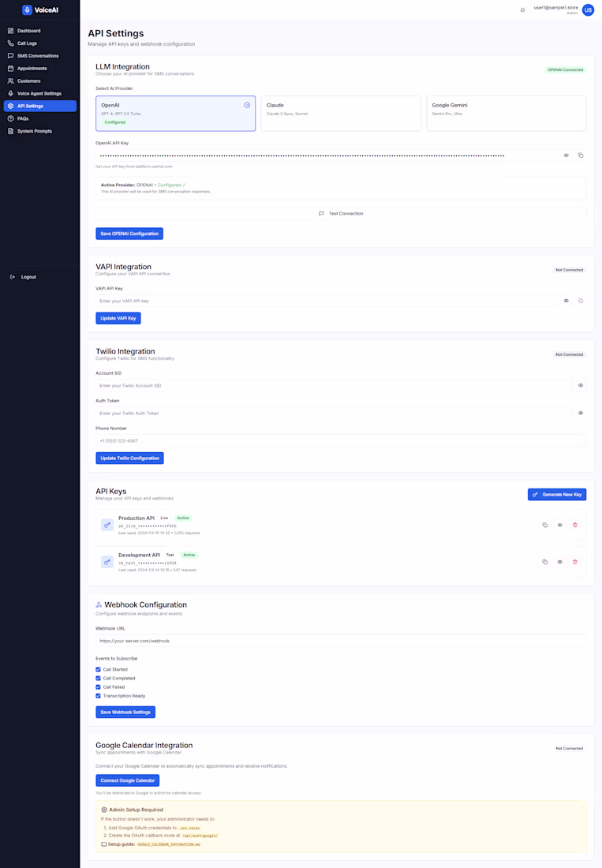Open Call Logs page
This screenshot has height=868, width=602.
click(39, 43)
